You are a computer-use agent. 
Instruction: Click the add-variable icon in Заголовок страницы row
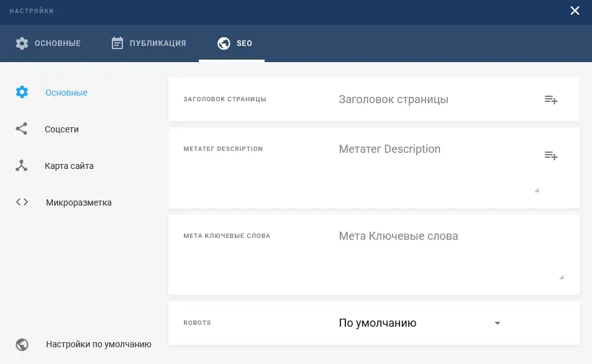[550, 99]
